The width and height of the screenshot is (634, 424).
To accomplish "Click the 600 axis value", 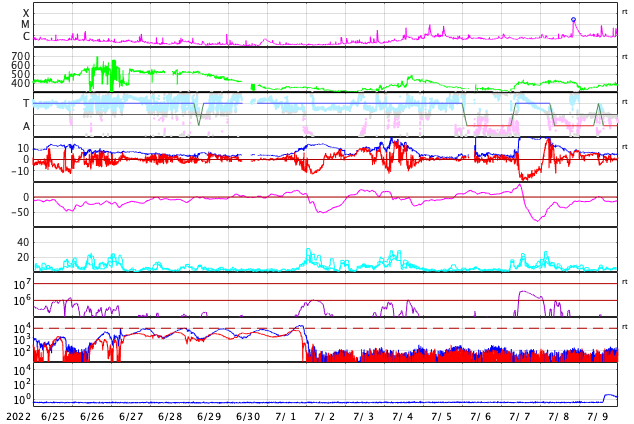I will [x=21, y=65].
